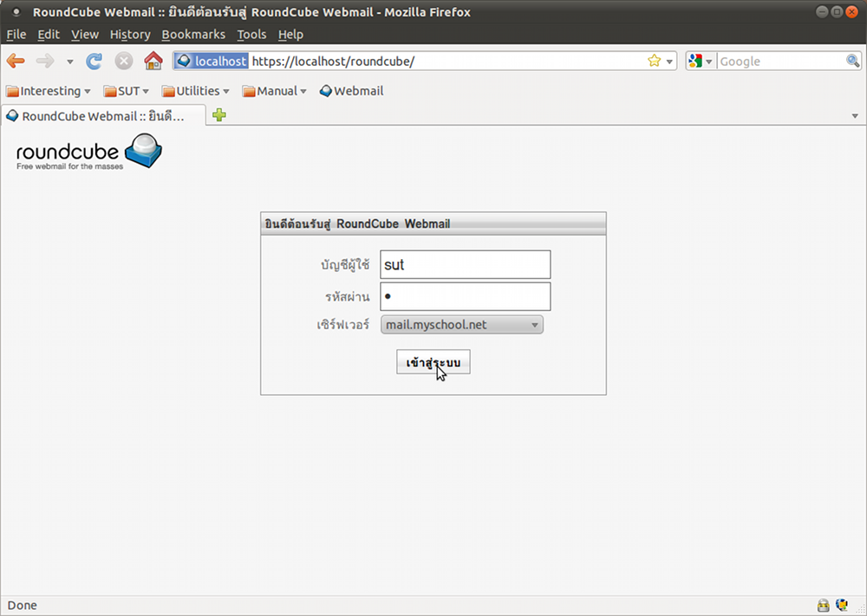867x616 pixels.
Task: Click the Stop loading icon
Action: pyautogui.click(x=124, y=61)
